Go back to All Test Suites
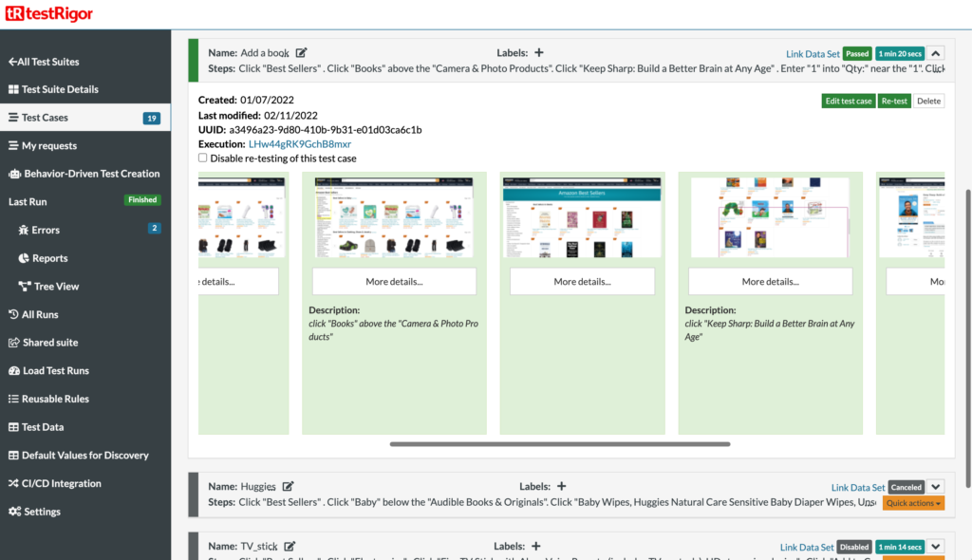The image size is (972, 560). click(x=44, y=62)
